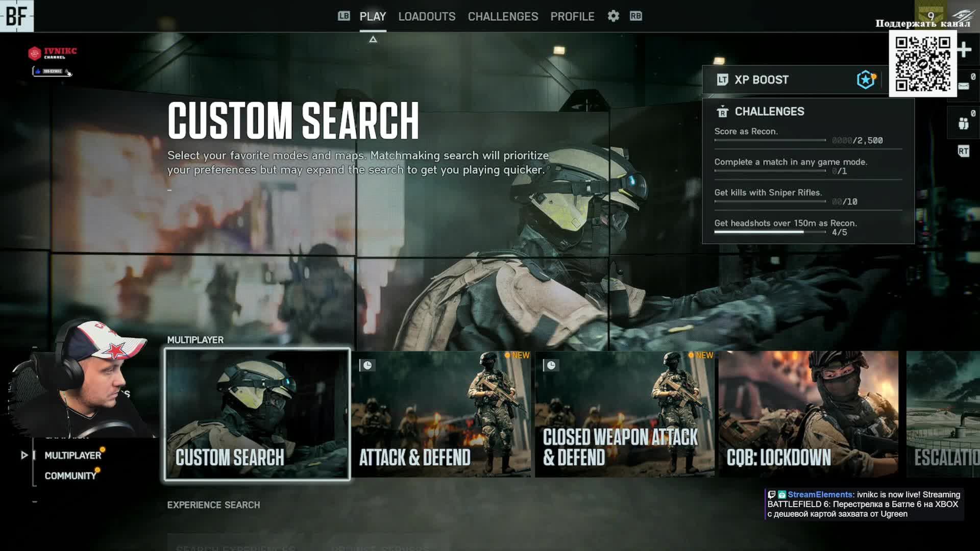Select COMMUNITY in the side menu
This screenshot has height=551, width=980.
coord(70,475)
